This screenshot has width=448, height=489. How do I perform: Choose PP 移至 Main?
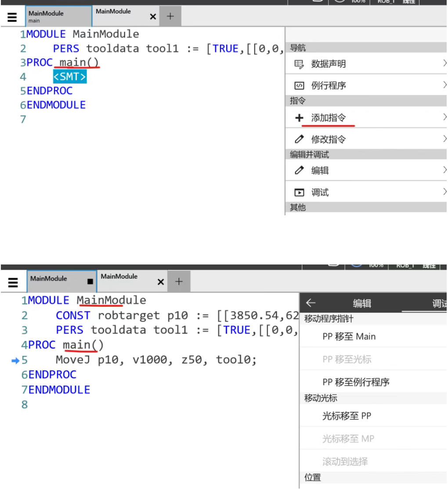tap(349, 337)
